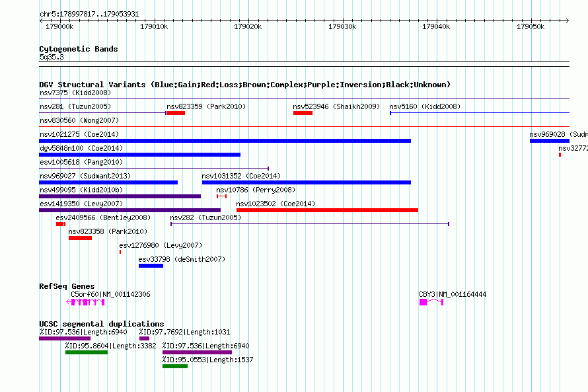Click the ruler's left arrowhead
Screen dimensions: 588x392
tap(41, 21)
